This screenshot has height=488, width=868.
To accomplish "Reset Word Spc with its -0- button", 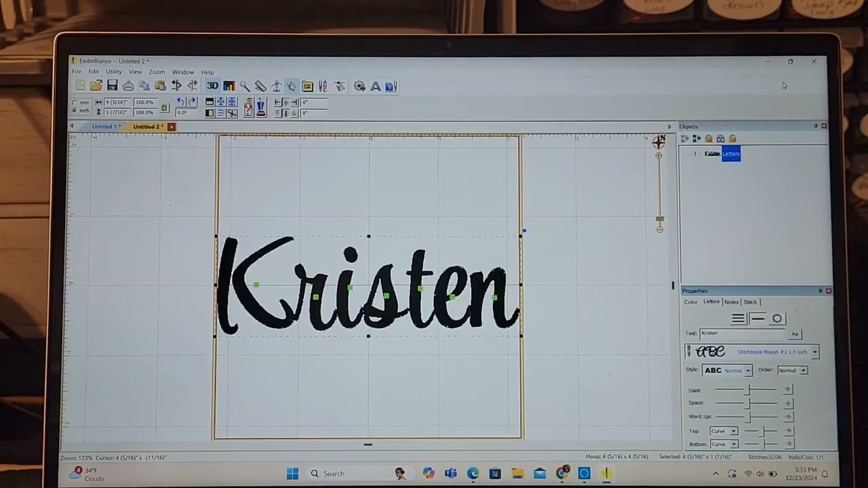I will tap(787, 417).
